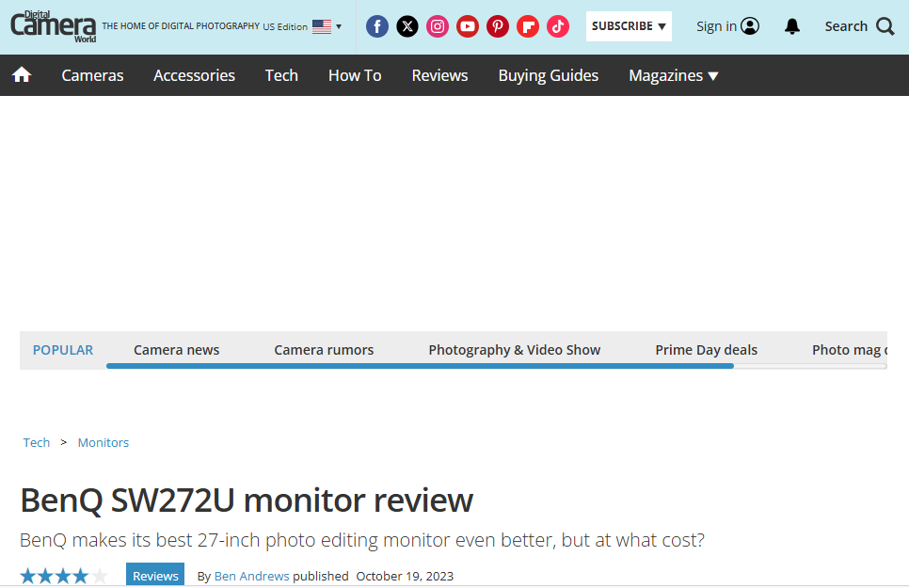Open the Pinterest icon
This screenshot has width=909, height=588.
[497, 25]
